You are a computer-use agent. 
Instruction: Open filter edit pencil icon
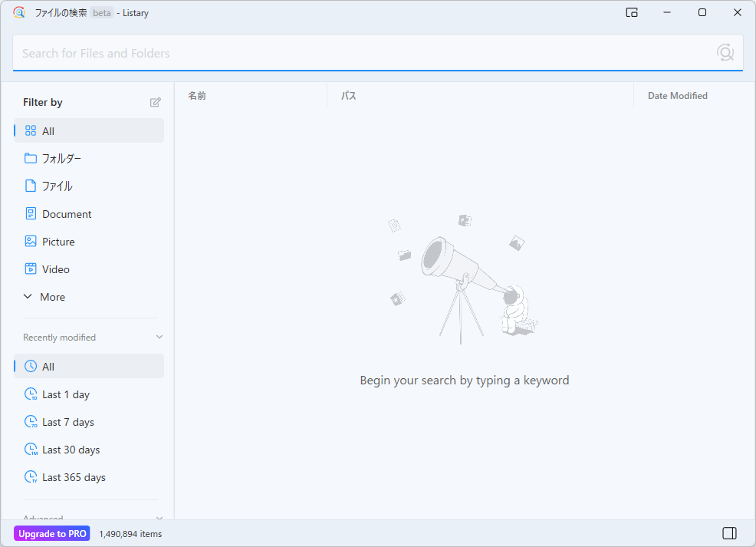(x=155, y=102)
